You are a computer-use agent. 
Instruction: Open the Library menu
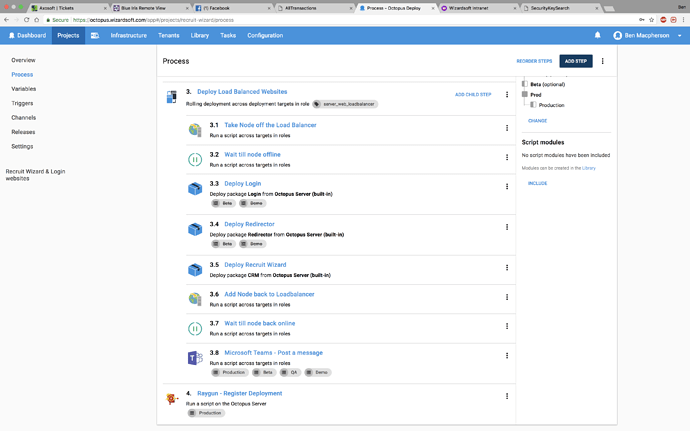(x=200, y=36)
